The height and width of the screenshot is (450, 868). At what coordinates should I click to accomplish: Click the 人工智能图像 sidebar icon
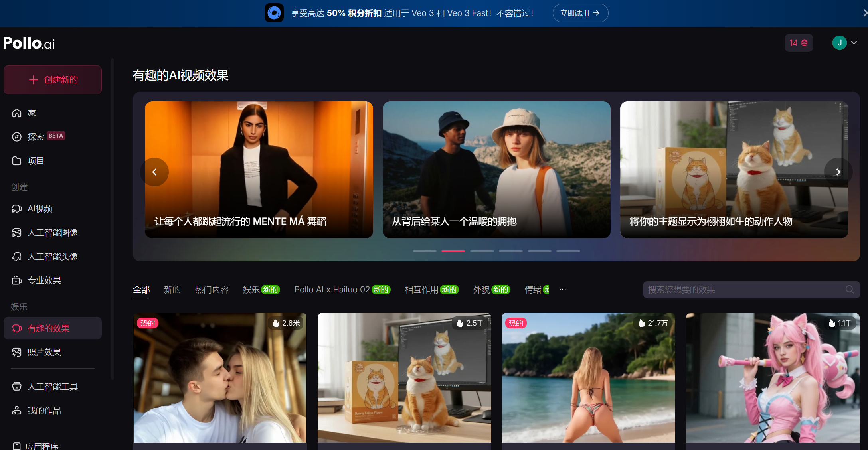pyautogui.click(x=17, y=233)
